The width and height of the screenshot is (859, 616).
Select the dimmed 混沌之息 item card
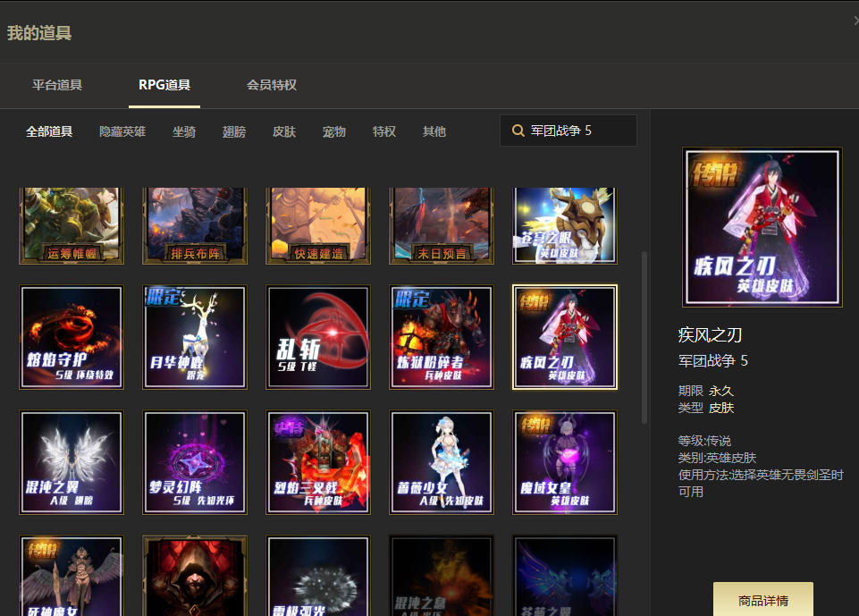[x=441, y=576]
